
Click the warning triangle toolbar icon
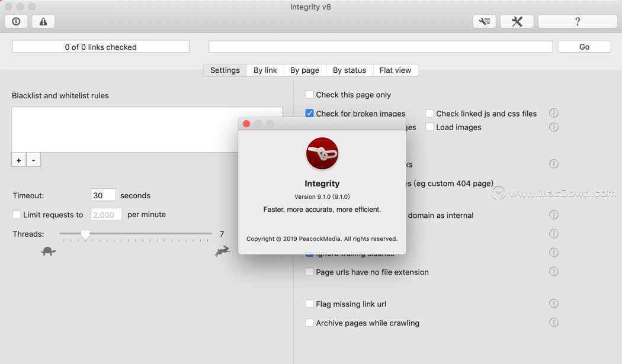(x=43, y=21)
